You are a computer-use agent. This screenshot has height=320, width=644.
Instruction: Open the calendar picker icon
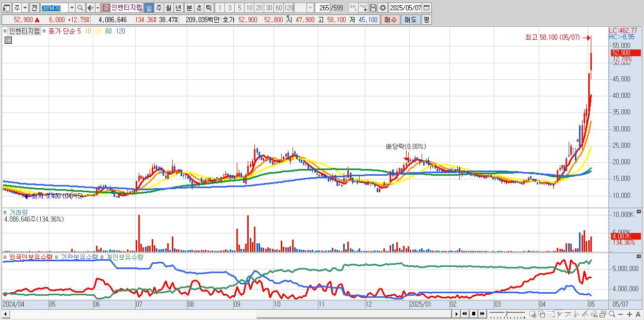tap(427, 8)
